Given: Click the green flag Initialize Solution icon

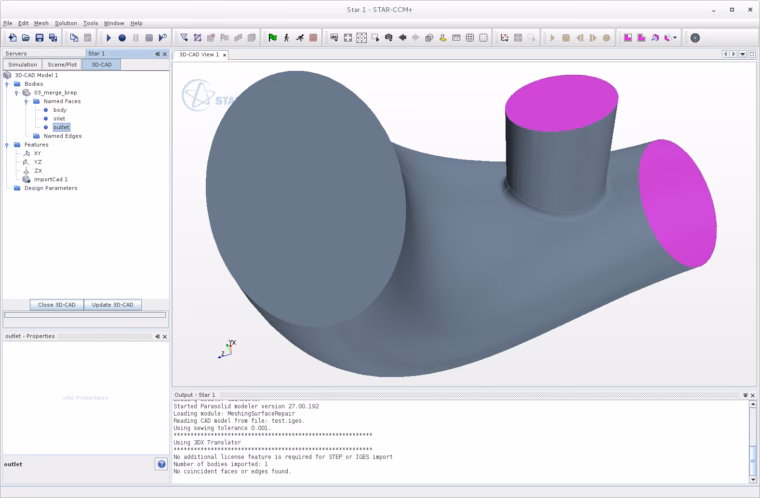Looking at the screenshot, I should [273, 38].
